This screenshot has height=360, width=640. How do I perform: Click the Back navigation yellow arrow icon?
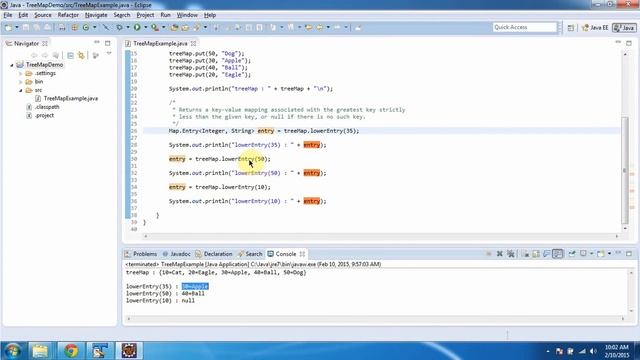pyautogui.click(x=320, y=27)
